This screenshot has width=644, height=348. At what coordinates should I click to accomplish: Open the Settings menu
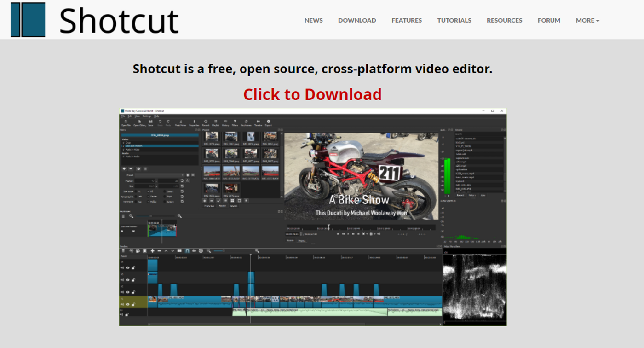tap(147, 116)
